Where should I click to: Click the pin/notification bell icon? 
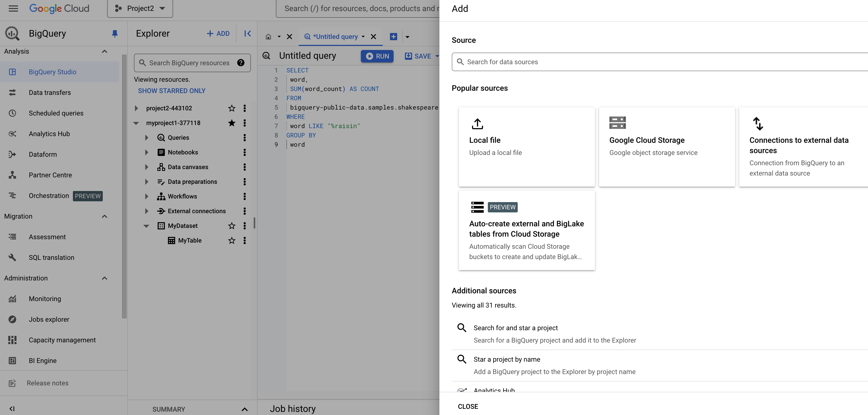(x=114, y=33)
